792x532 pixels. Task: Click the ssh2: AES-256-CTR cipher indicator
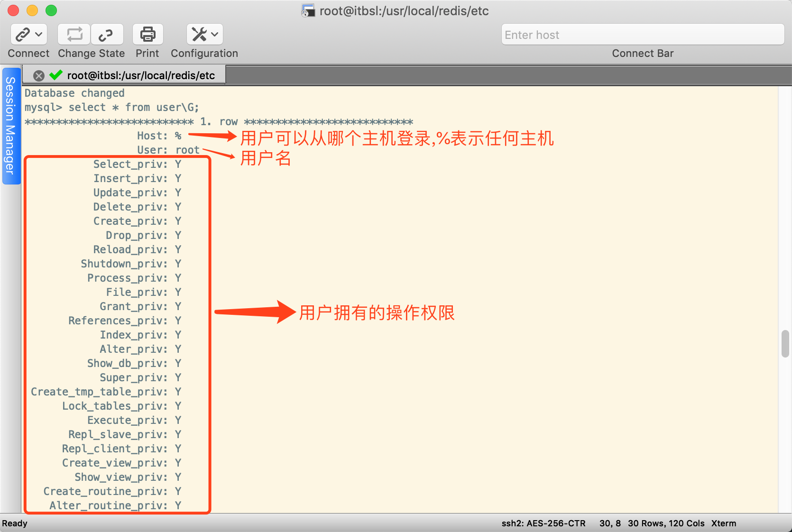pyautogui.click(x=543, y=523)
